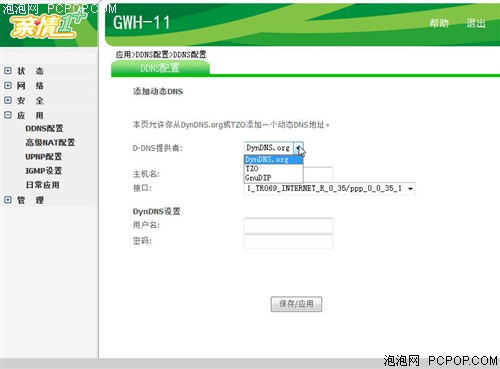500x369 pixels.
Task: Open 安全 in the sidebar
Action: [x=30, y=100]
